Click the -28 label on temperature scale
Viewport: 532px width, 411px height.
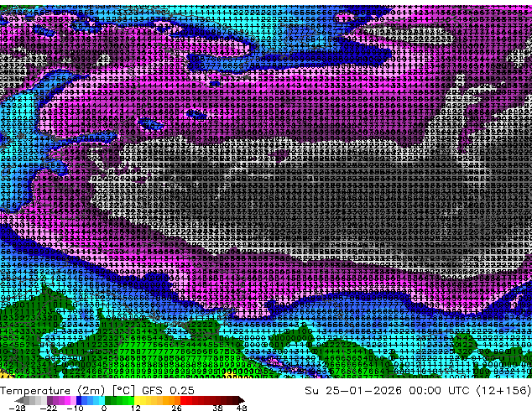17,408
